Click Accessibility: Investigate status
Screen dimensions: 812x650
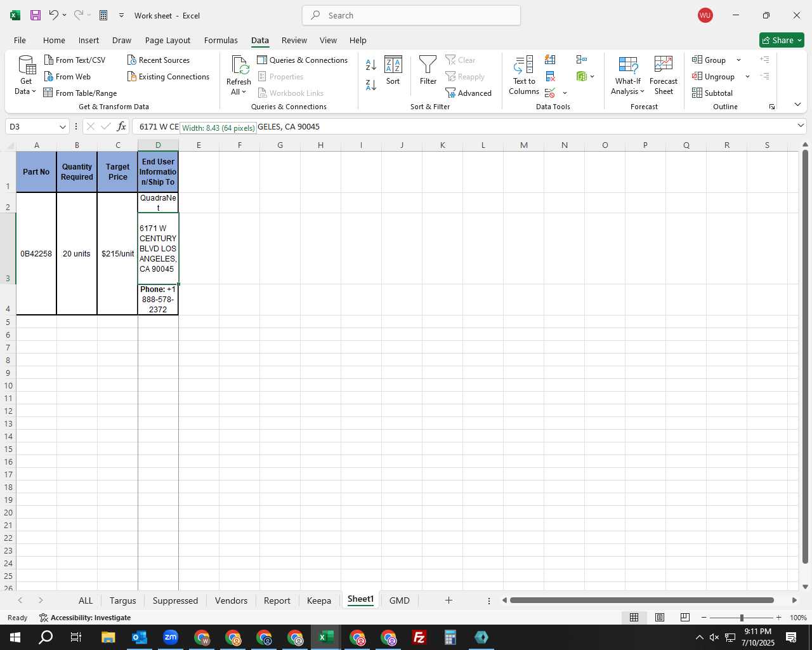pos(85,618)
